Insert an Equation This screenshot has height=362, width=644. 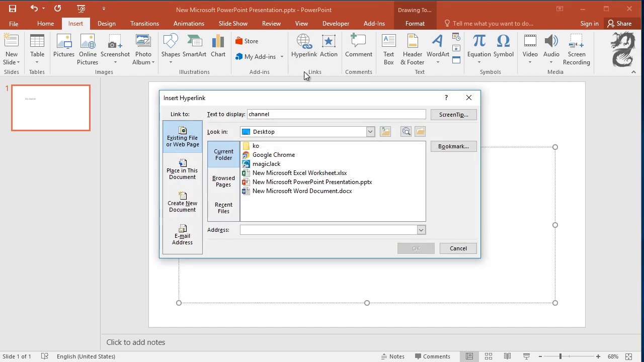pos(479,50)
